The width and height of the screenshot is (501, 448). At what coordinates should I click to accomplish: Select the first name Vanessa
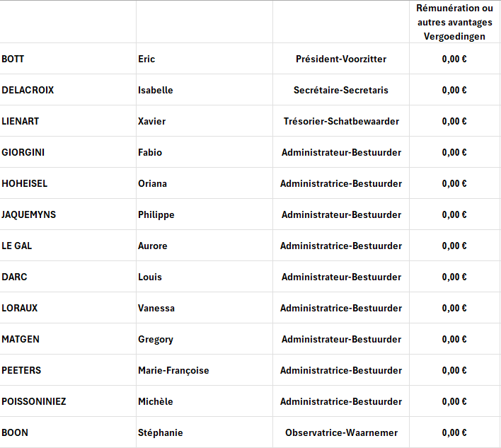tap(156, 308)
